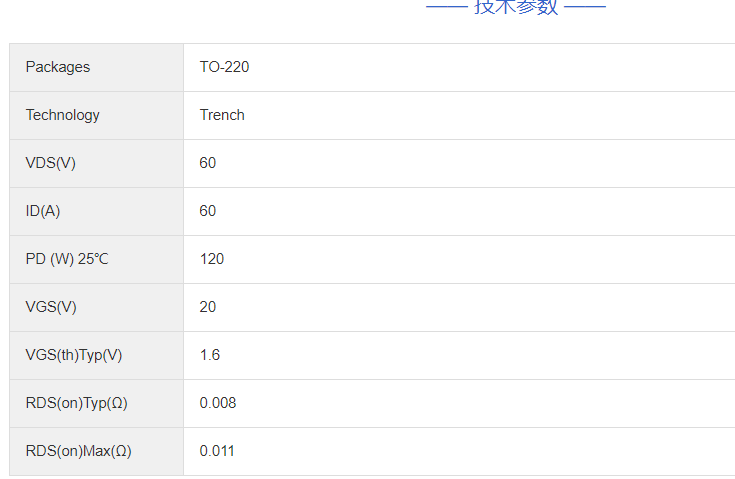735x479 pixels.
Task: Click the PD (W) 25℃ label
Action: coord(67,259)
